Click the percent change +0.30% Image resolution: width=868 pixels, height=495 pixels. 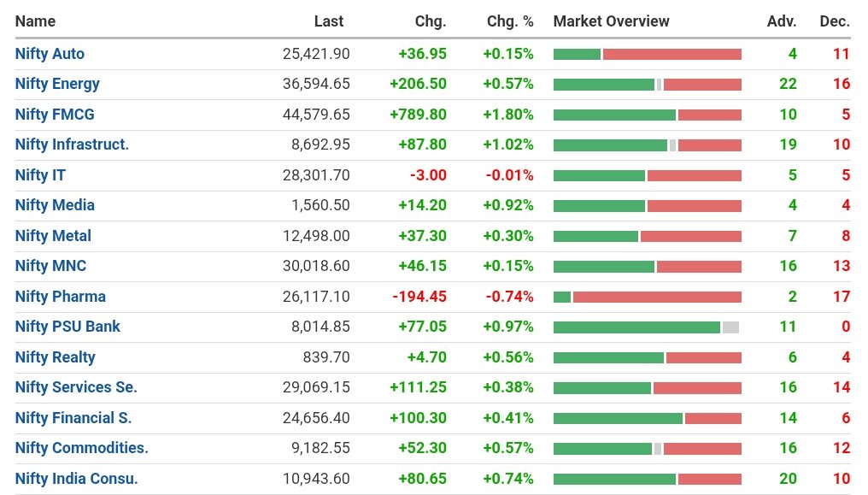(508, 236)
